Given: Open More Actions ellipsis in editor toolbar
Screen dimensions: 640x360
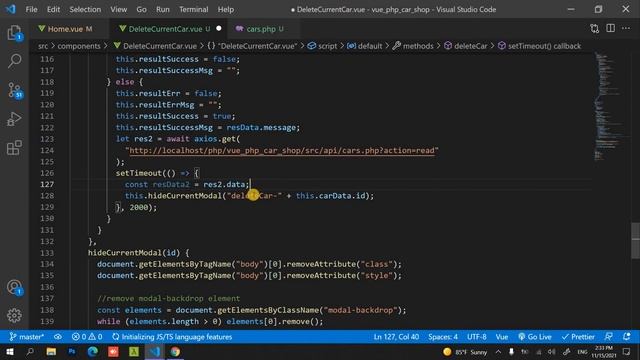Looking at the screenshot, I should 626,28.
